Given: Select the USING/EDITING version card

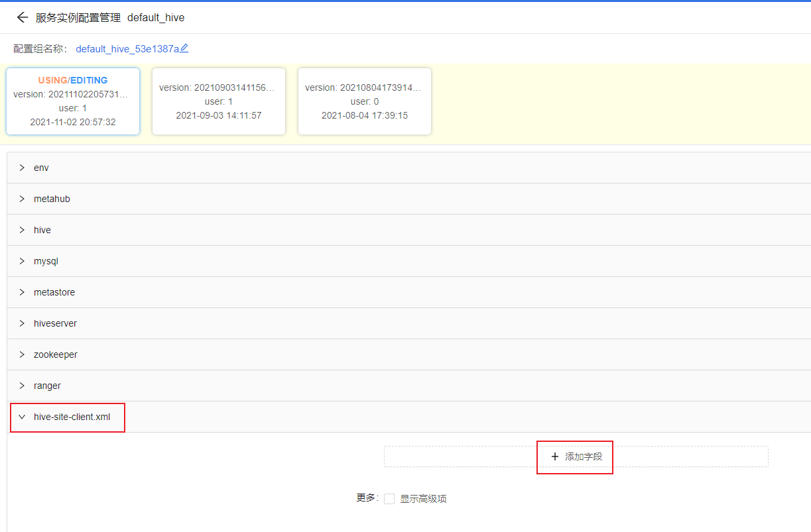Looking at the screenshot, I should (73, 101).
